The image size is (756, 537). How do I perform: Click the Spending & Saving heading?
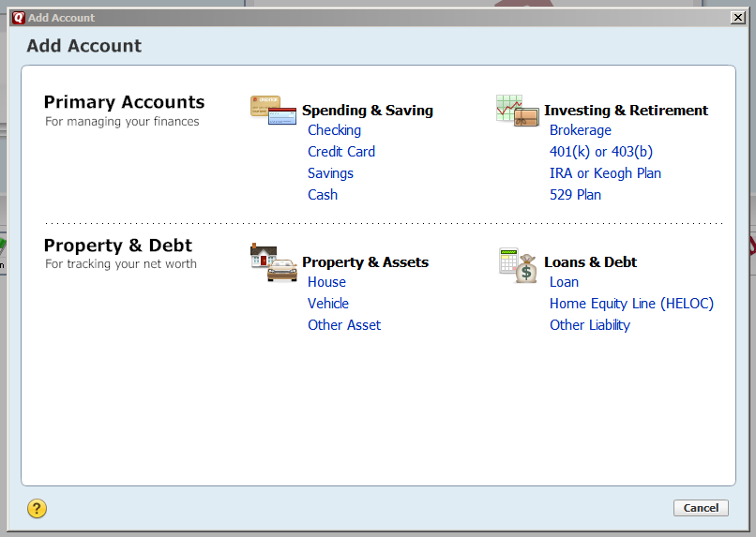coord(368,111)
